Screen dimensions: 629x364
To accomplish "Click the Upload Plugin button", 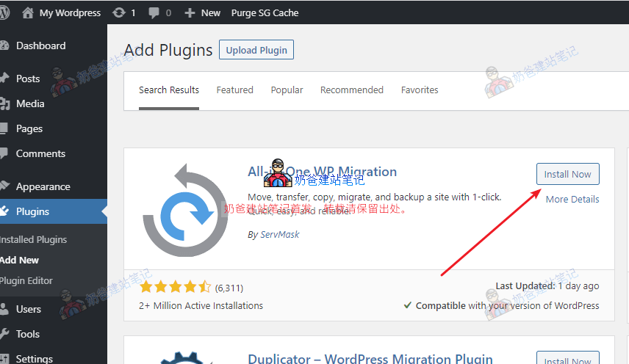I will [256, 50].
